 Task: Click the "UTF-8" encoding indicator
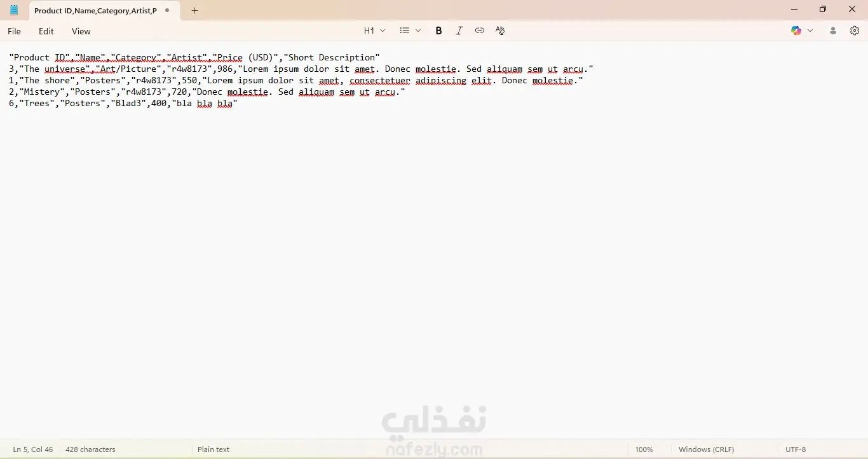[x=796, y=449]
